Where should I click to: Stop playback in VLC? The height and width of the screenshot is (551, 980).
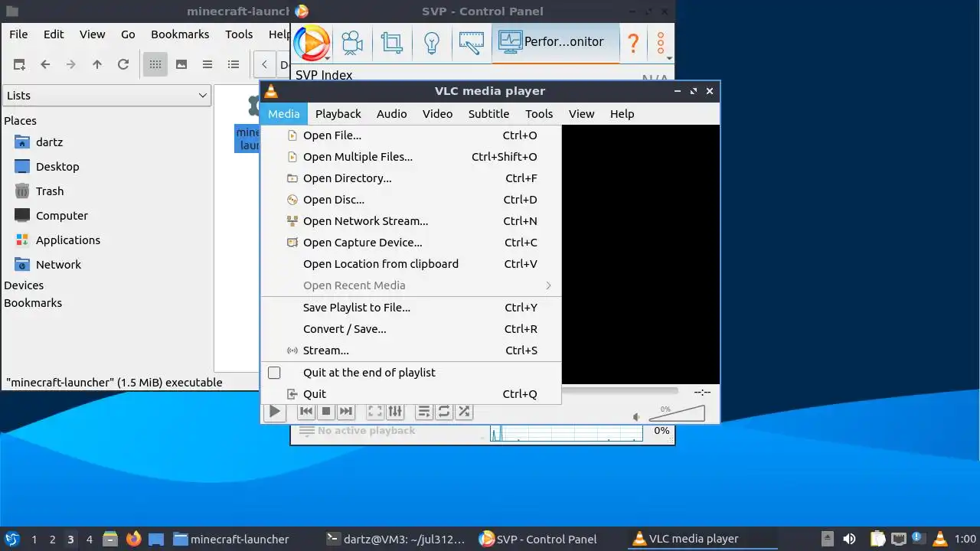(x=326, y=412)
